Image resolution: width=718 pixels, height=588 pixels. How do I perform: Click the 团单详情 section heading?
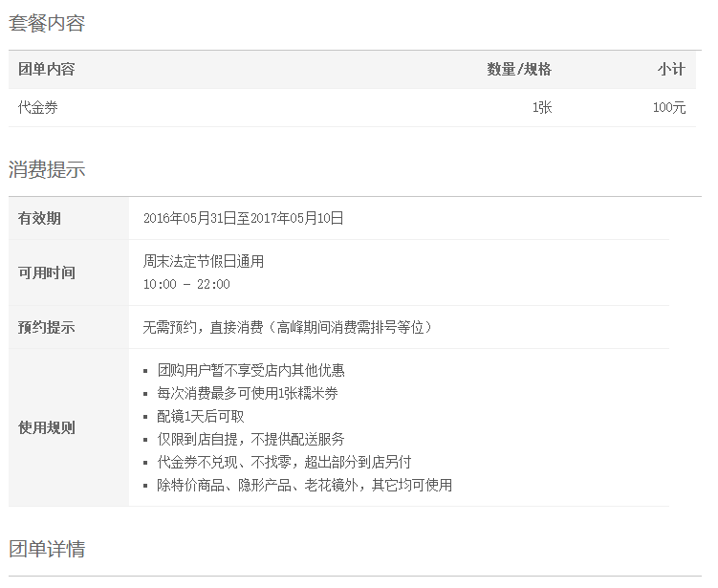click(47, 549)
